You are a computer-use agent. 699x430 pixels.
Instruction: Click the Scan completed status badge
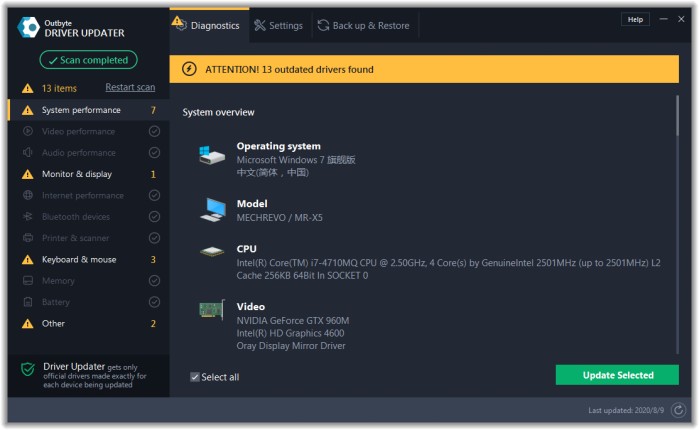click(x=88, y=60)
